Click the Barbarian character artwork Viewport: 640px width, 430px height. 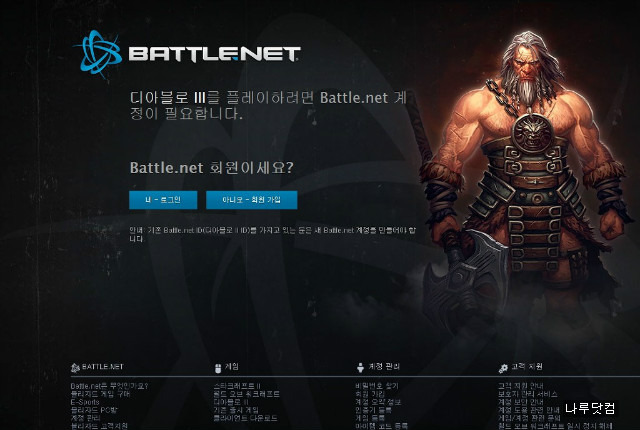click(527, 184)
